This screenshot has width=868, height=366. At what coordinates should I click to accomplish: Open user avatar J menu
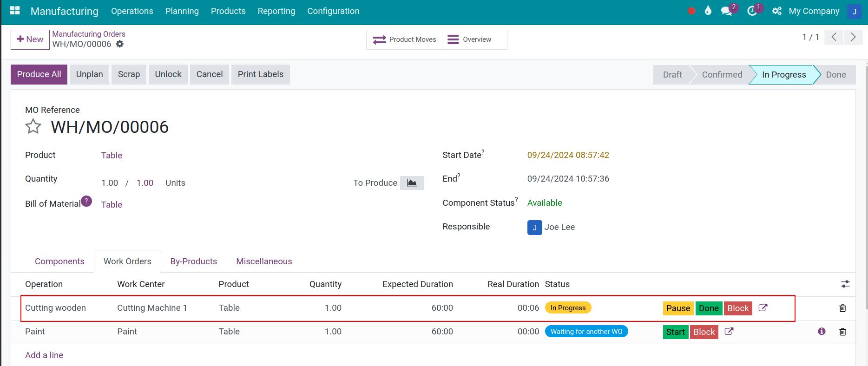854,11
